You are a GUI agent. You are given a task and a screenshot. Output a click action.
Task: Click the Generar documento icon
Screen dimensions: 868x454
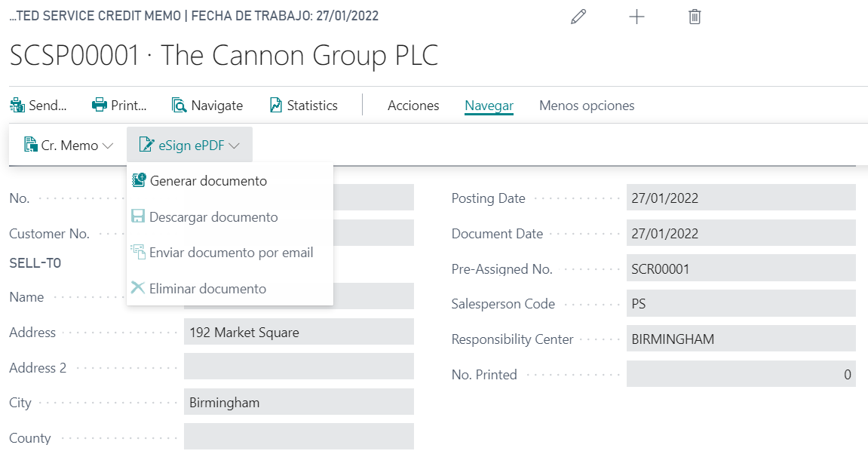tap(138, 181)
